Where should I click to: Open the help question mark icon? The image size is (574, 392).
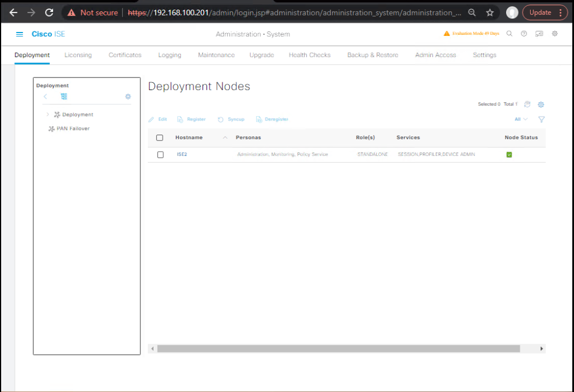(524, 34)
